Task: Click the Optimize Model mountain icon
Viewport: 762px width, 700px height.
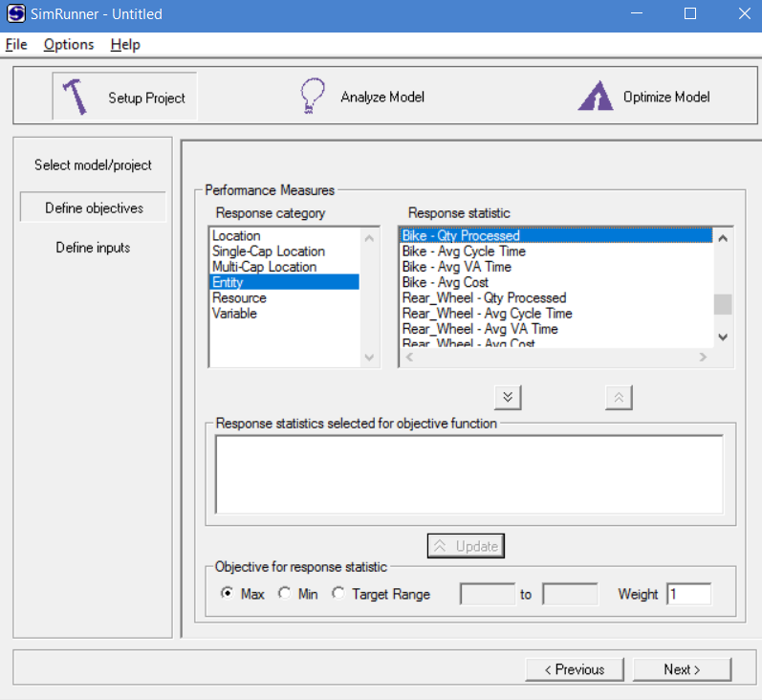Action: [596, 96]
